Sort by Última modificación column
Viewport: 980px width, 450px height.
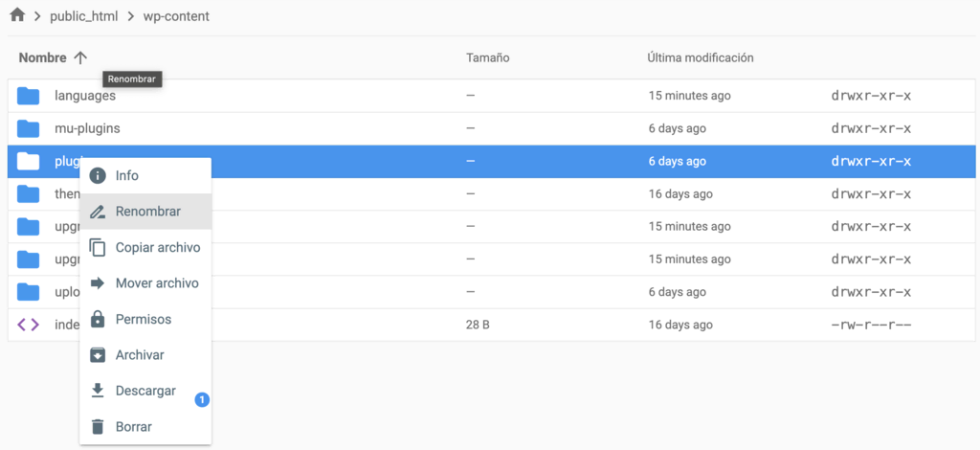point(700,58)
